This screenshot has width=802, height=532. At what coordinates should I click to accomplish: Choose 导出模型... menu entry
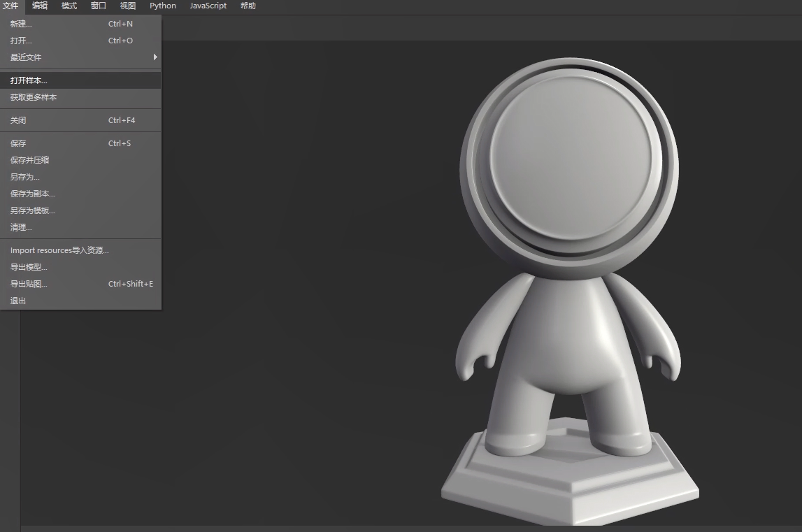pos(29,267)
